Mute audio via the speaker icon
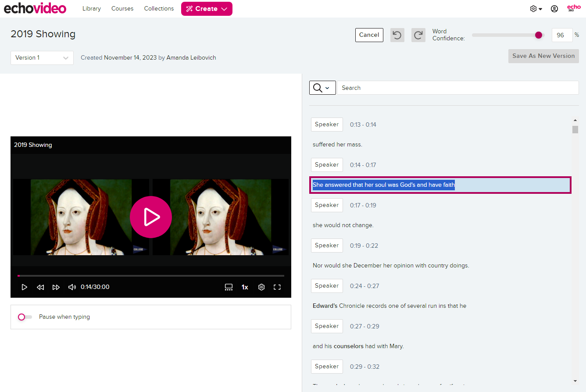The height and width of the screenshot is (392, 586). 72,287
